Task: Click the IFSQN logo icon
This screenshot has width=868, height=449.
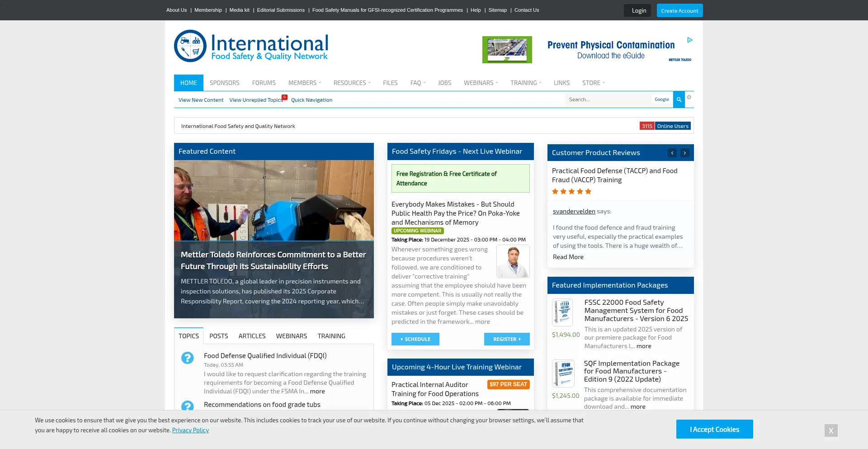Action: (190, 46)
